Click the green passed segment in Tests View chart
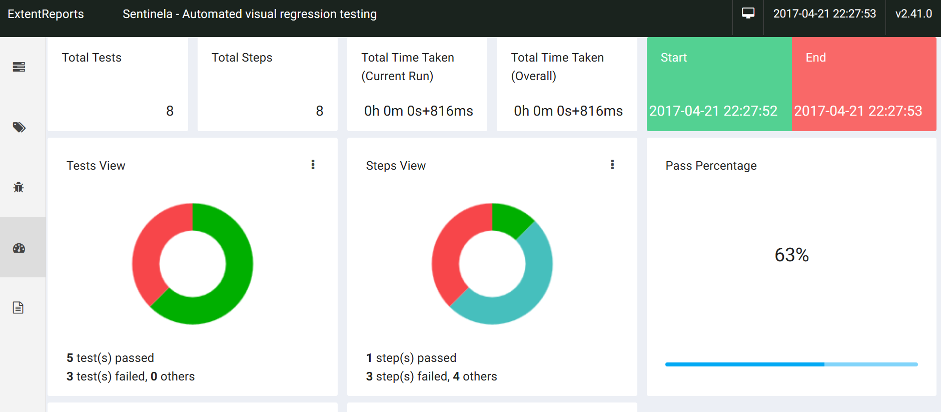941x412 pixels. [x=233, y=276]
